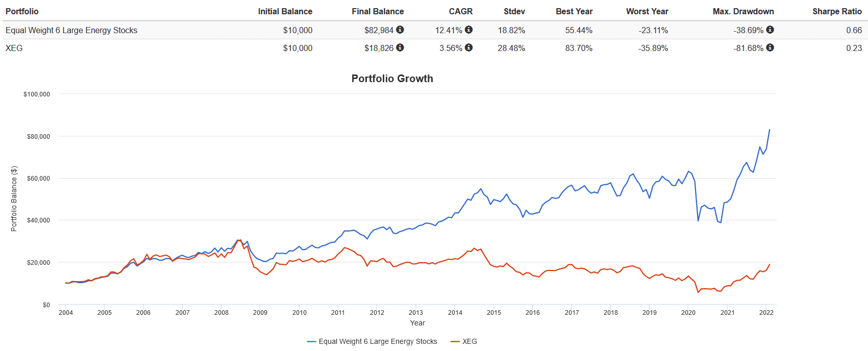
Task: Open info icon beside -38.69% max drawdown
Action: [x=770, y=30]
